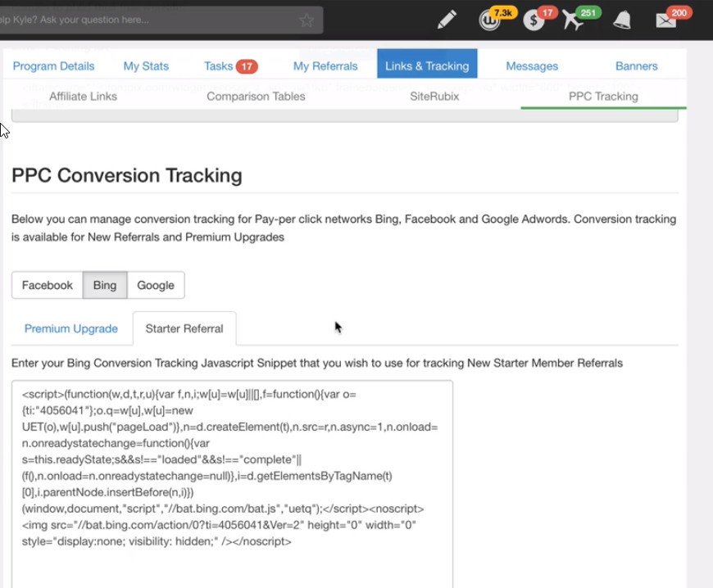
Task: Click the PPC Conversion Tracking heading
Action: [x=127, y=175]
